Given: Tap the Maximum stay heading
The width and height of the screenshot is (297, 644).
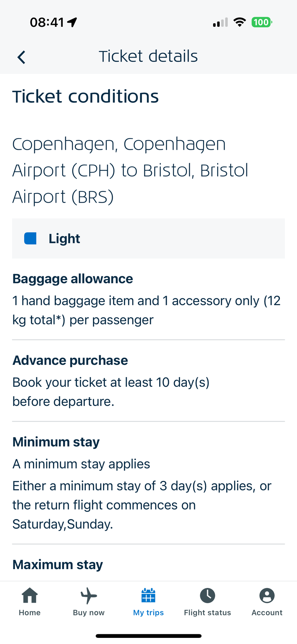Looking at the screenshot, I should tap(57, 565).
